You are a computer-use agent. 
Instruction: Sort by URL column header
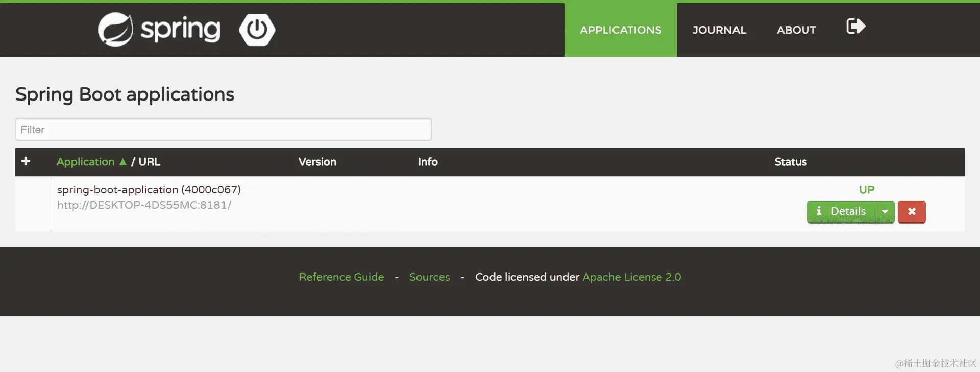pos(149,162)
